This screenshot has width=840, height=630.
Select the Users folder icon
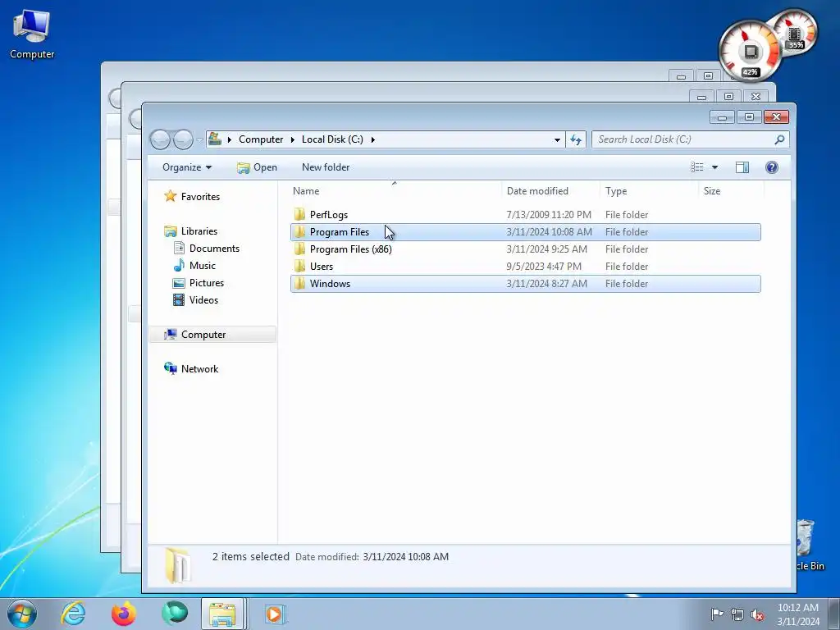tap(300, 267)
